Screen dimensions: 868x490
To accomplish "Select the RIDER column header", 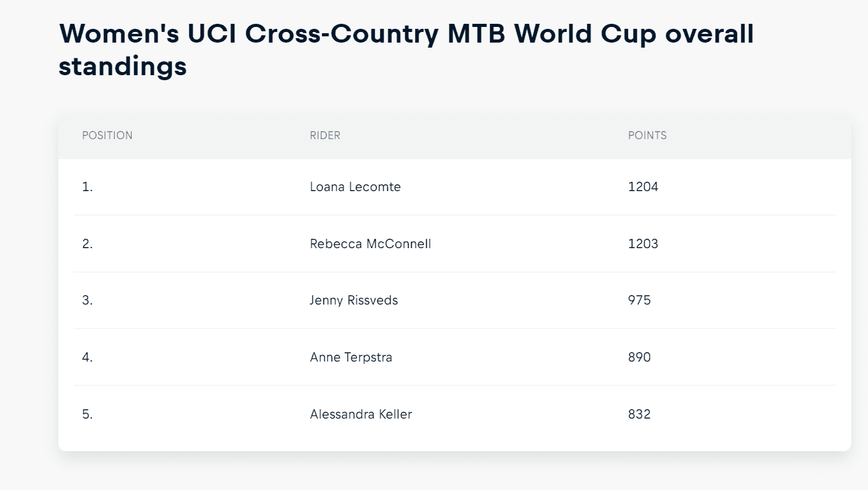I will [x=325, y=135].
